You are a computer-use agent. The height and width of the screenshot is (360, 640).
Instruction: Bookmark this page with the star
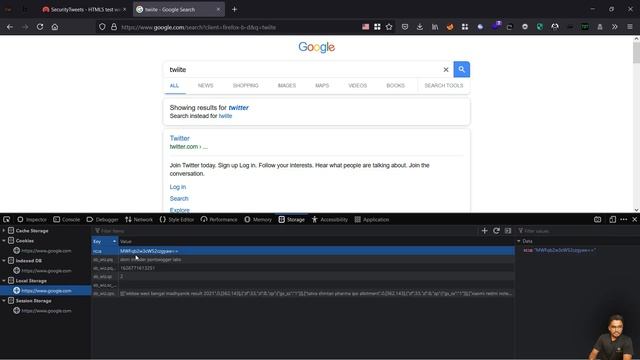[389, 27]
